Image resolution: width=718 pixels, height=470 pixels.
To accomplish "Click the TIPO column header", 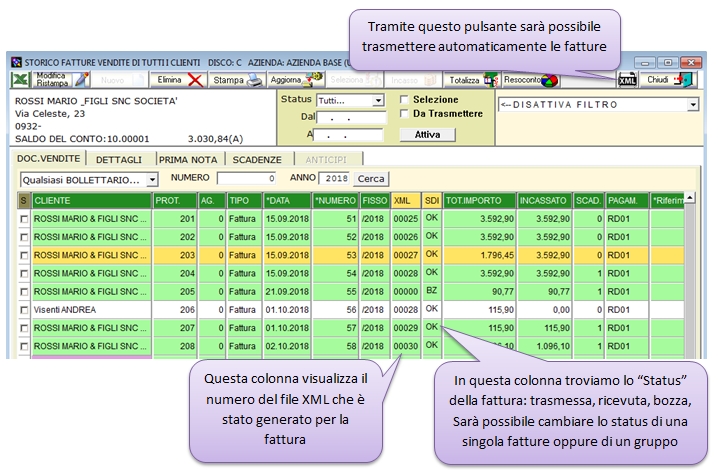I will (x=245, y=201).
